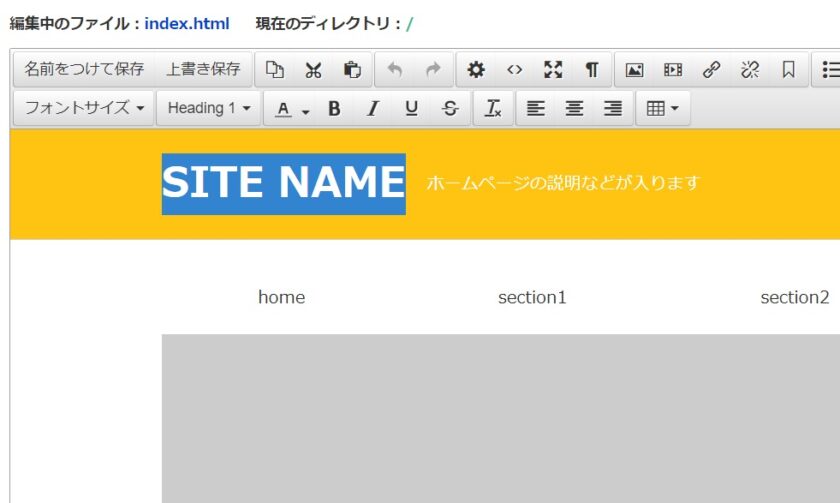
Task: Open the insert table dropdown
Action: (x=663, y=108)
